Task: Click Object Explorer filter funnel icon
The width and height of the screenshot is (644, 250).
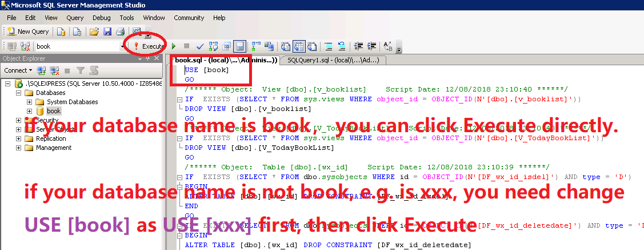Action: 81,70
